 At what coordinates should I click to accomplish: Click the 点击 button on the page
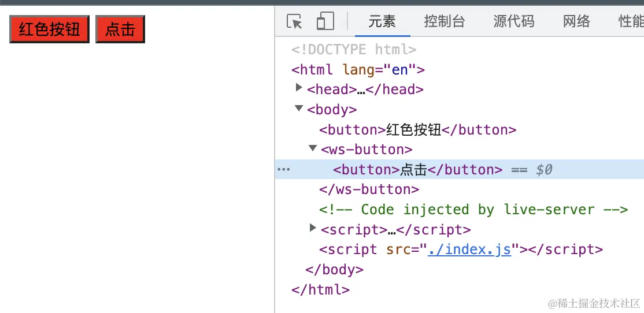(x=120, y=29)
